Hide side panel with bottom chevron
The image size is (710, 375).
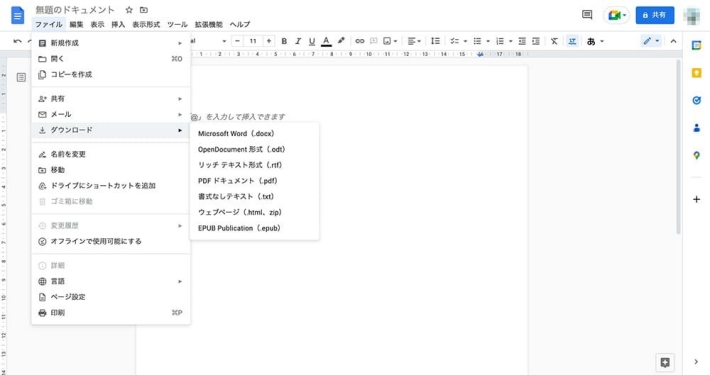coord(696,362)
